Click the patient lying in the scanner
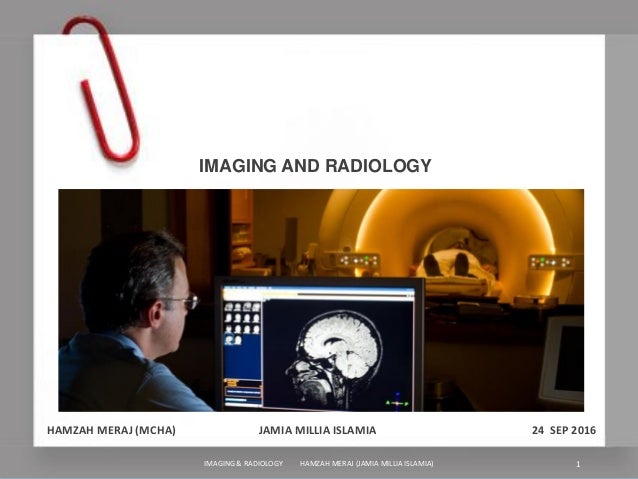638x479 pixels. 455,266
